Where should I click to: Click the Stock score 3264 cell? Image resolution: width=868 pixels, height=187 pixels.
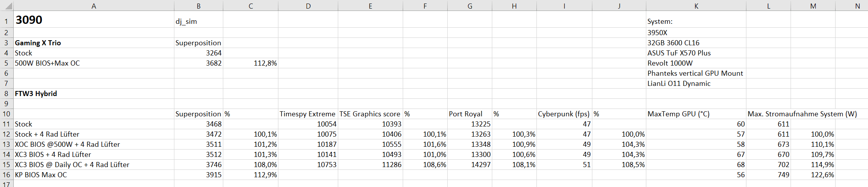point(199,53)
